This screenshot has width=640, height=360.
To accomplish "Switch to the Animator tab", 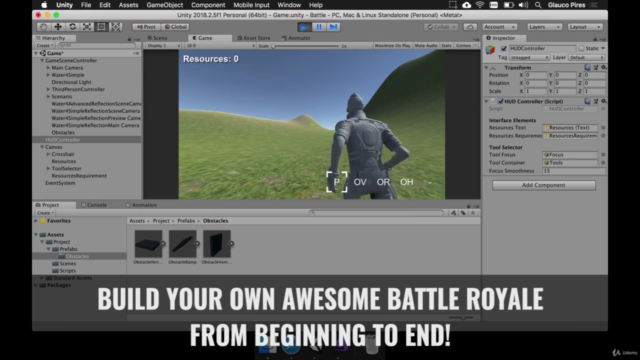I will pyautogui.click(x=296, y=38).
